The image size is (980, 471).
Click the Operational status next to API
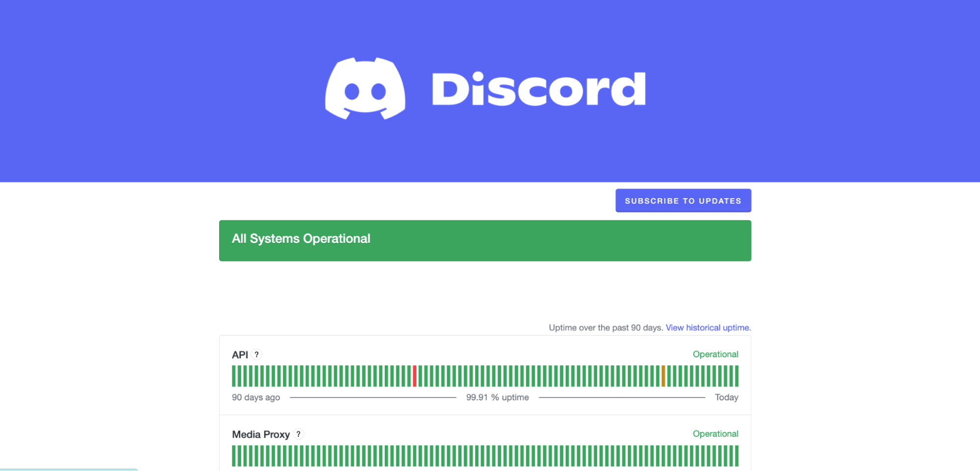[715, 354]
